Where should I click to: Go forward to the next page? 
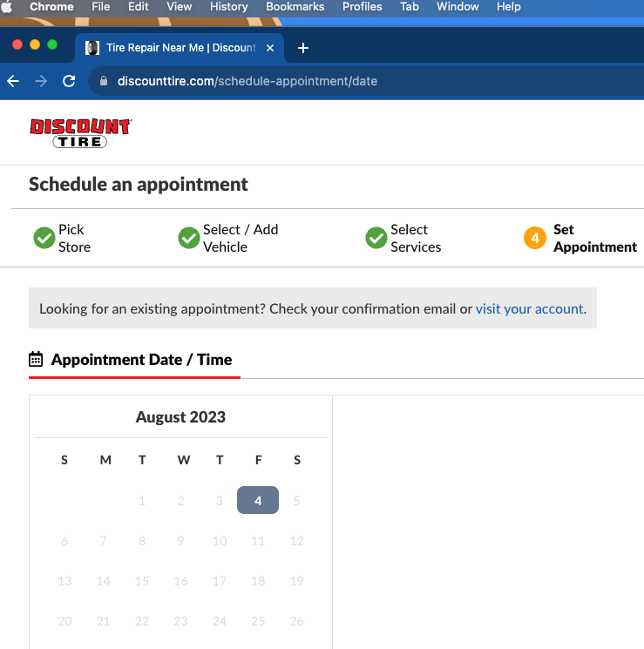tap(41, 81)
